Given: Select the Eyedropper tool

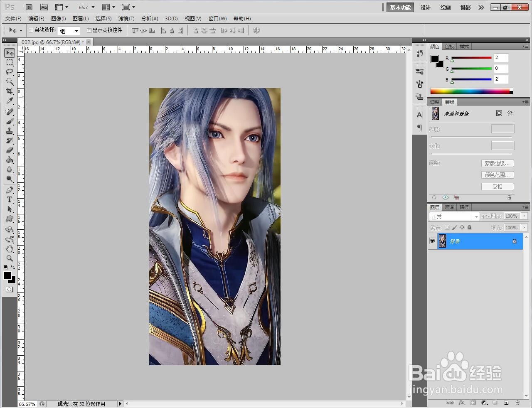Looking at the screenshot, I should click(x=10, y=101).
